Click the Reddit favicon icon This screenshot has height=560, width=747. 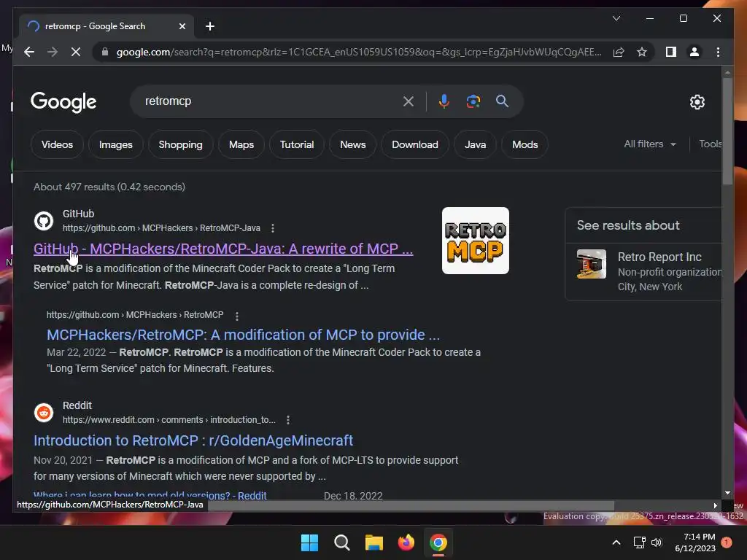click(44, 413)
